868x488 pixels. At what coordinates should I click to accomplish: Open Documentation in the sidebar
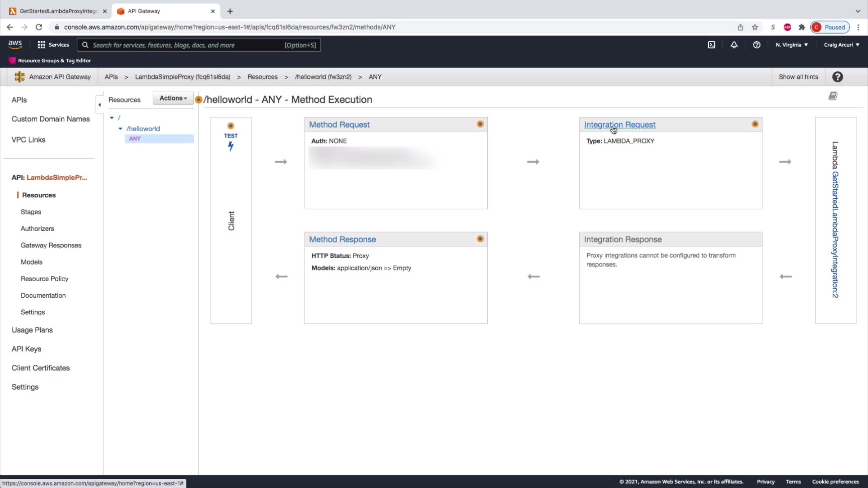(43, 295)
